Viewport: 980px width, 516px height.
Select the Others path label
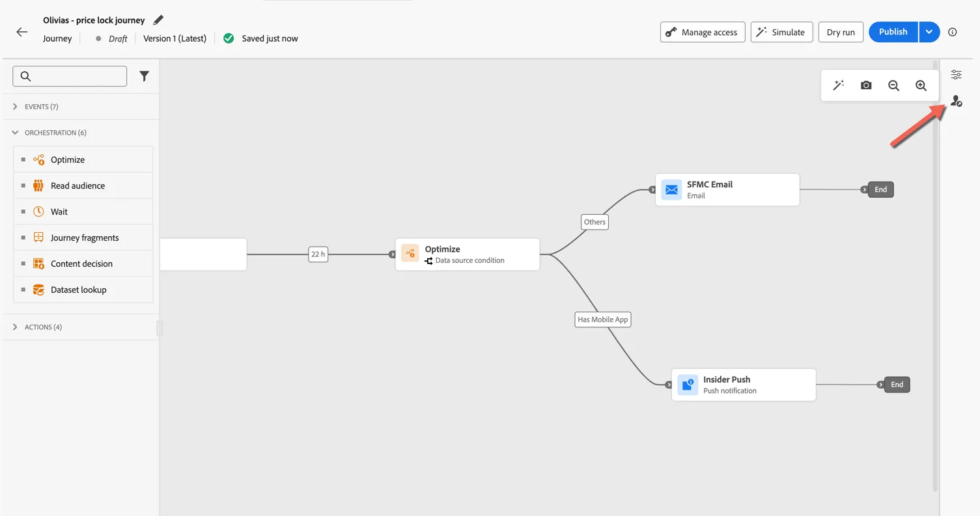595,222
